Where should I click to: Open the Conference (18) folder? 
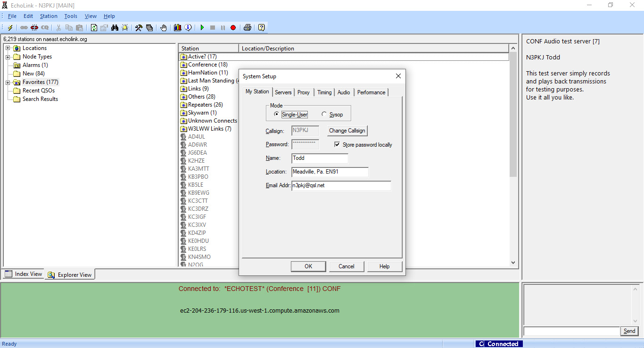(207, 65)
